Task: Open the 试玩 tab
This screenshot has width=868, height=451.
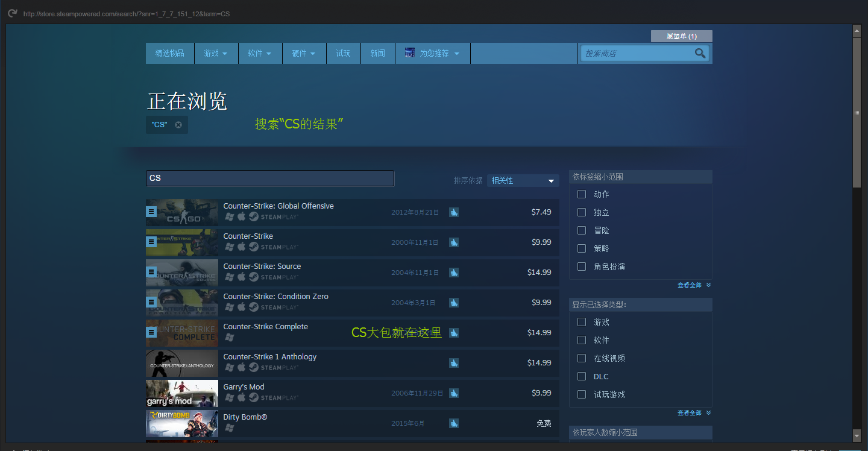Action: 343,53
